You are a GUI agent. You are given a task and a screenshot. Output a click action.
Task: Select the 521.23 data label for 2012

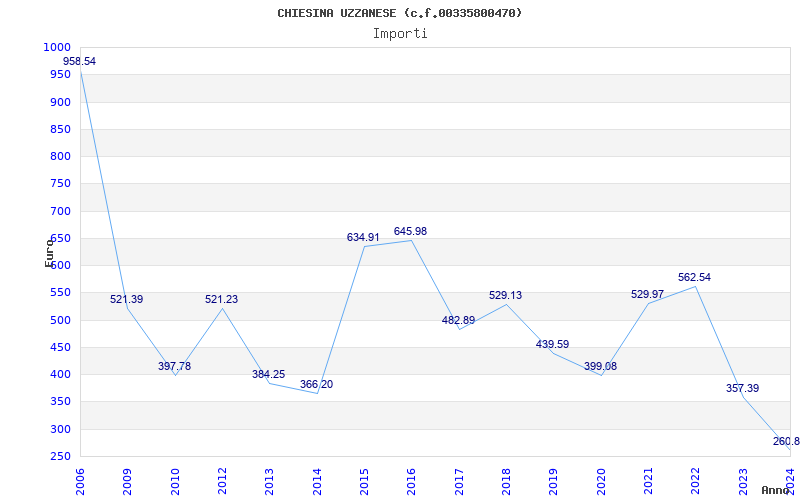pos(221,299)
